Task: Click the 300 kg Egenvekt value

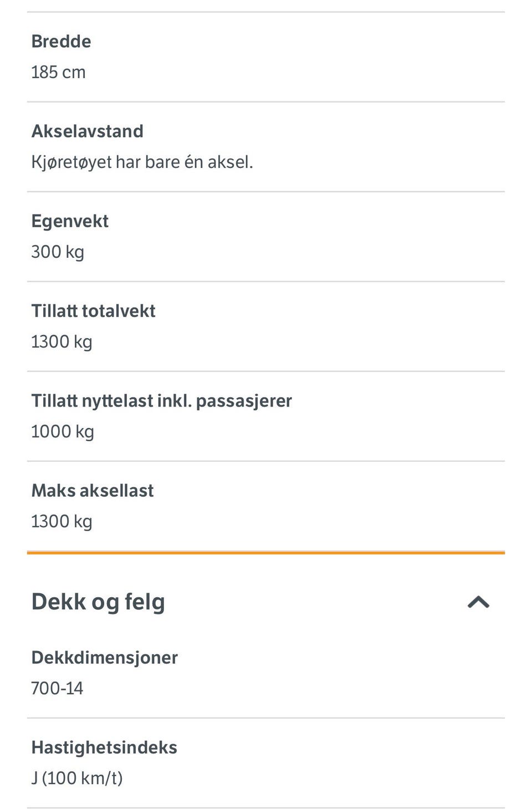Action: point(58,252)
